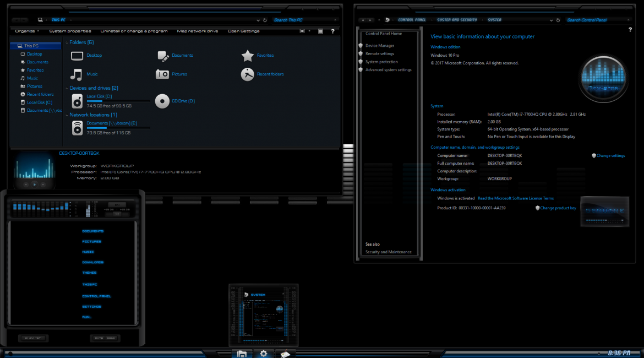Select the CD Drive (D:) disc icon
The width and height of the screenshot is (644, 358).
[162, 101]
